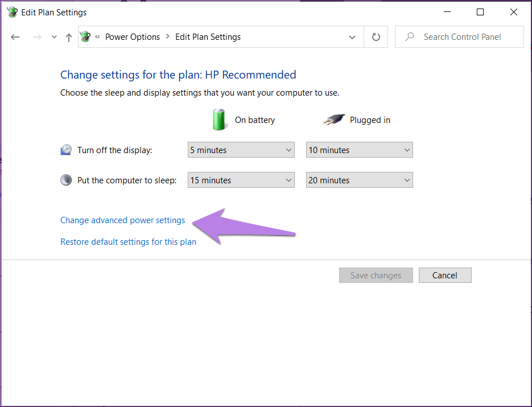Image resolution: width=532 pixels, height=407 pixels.
Task: Go back with the left arrow
Action: tap(15, 37)
